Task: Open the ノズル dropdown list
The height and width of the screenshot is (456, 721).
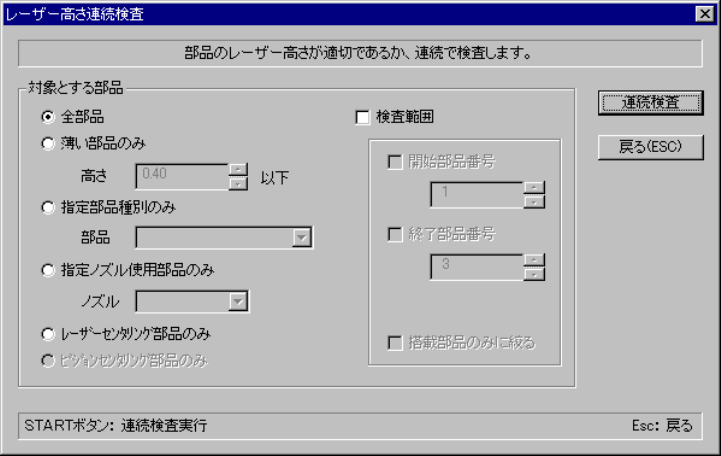Action: click(x=238, y=302)
